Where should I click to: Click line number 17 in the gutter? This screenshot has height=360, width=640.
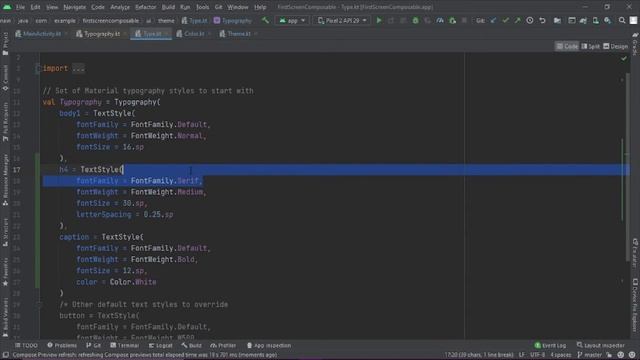coord(16,170)
